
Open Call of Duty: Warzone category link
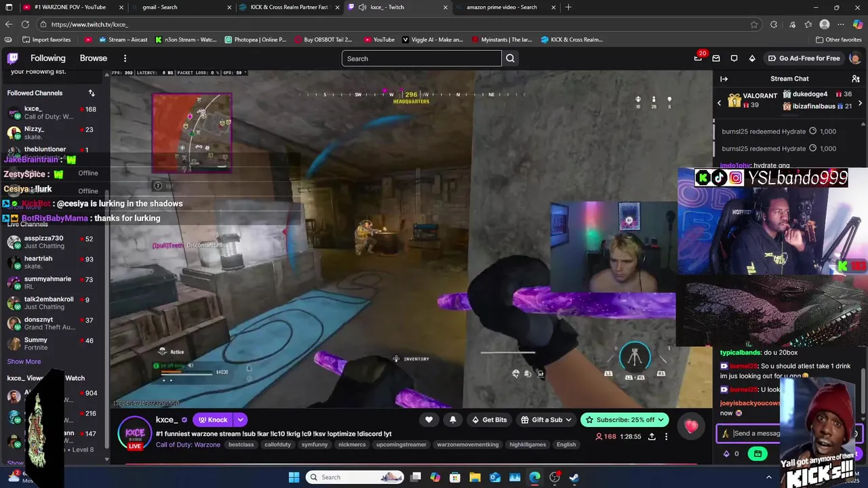click(188, 445)
